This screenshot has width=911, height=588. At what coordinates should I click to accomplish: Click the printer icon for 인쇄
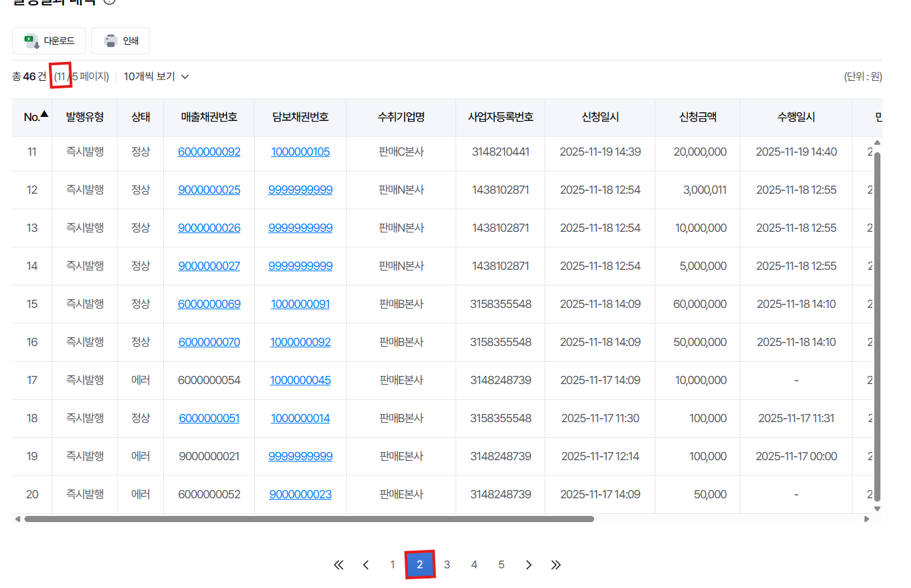[110, 41]
